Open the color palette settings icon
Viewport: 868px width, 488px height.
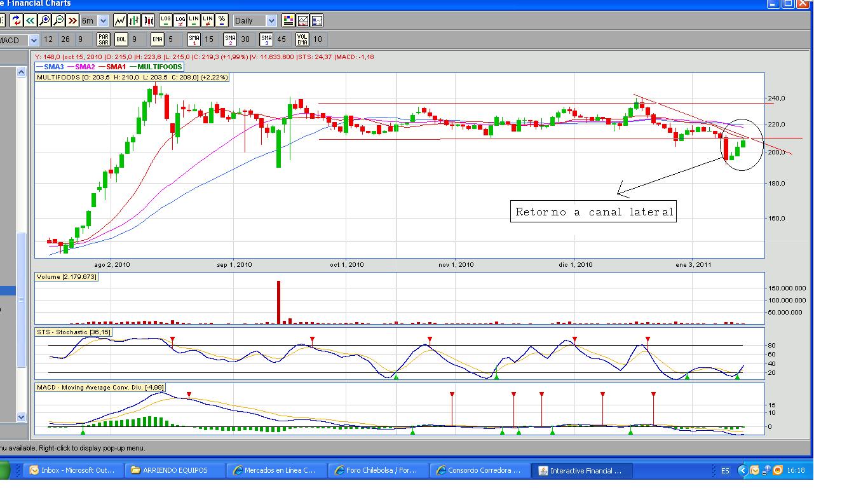point(288,20)
